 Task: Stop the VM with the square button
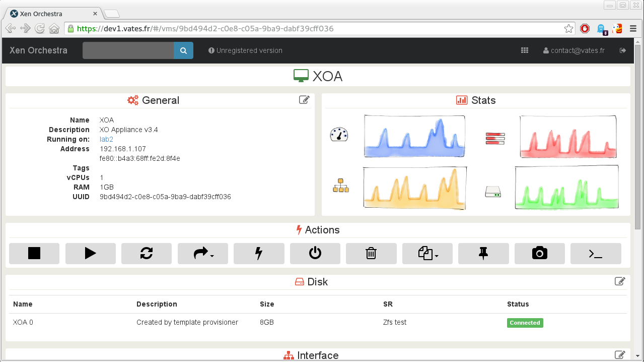34,254
